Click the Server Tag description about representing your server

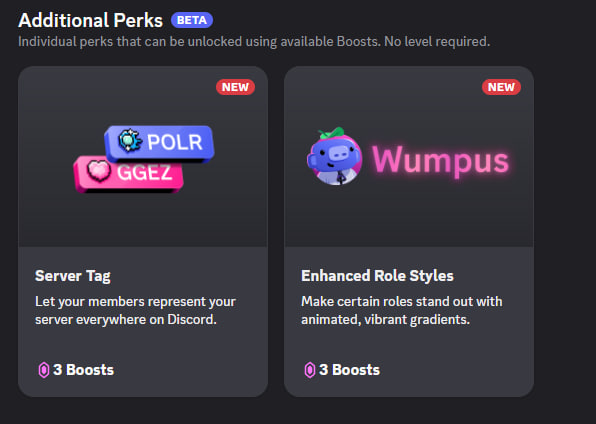(x=135, y=310)
